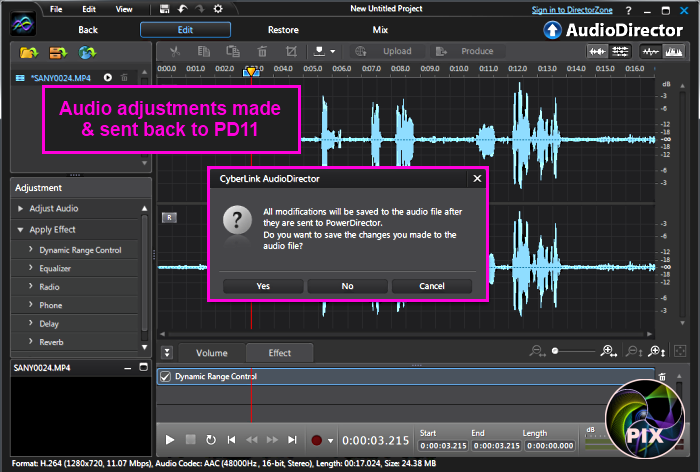Expand the Delay effect

(x=31, y=322)
